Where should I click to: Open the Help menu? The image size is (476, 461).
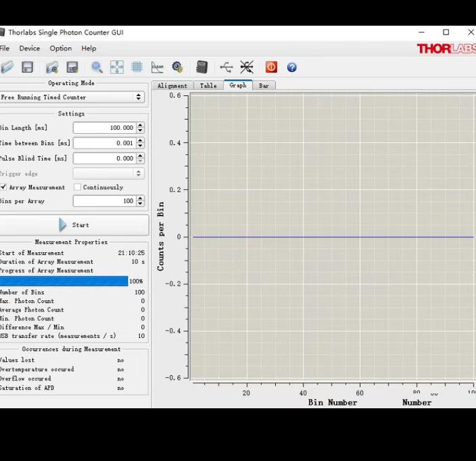(x=89, y=48)
